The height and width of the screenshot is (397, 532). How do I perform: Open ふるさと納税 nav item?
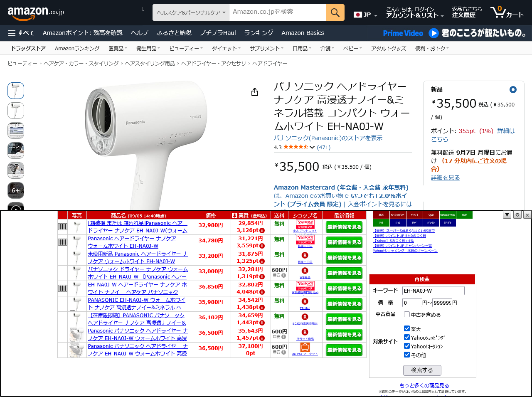(x=174, y=33)
